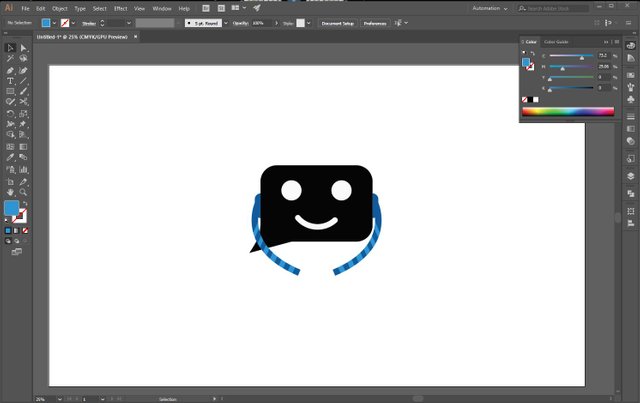The width and height of the screenshot is (640, 403).
Task: Activate the Hand tool
Action: pyautogui.click(x=10, y=192)
